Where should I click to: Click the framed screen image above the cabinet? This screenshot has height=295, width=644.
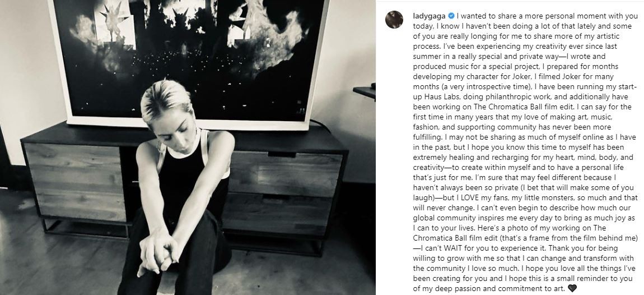[189, 62]
